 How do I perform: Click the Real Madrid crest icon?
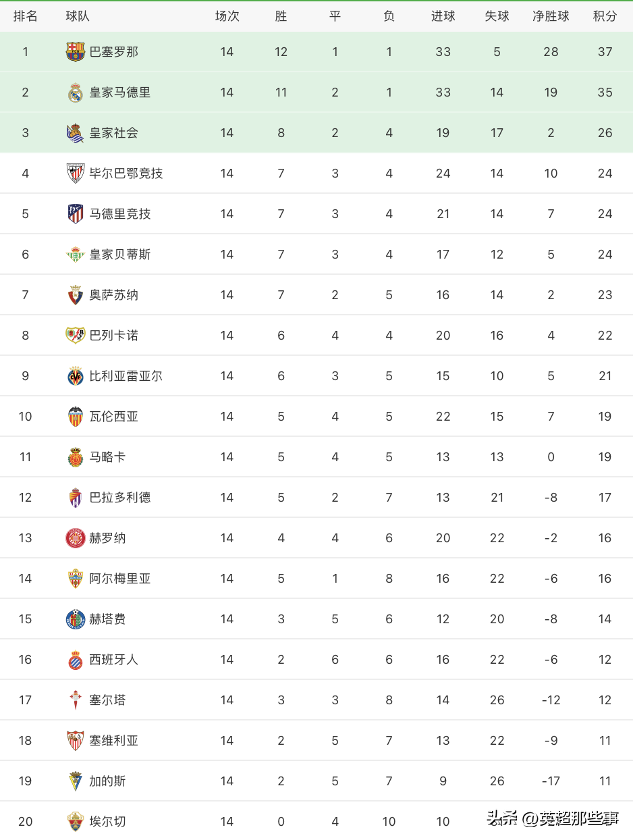tap(76, 93)
